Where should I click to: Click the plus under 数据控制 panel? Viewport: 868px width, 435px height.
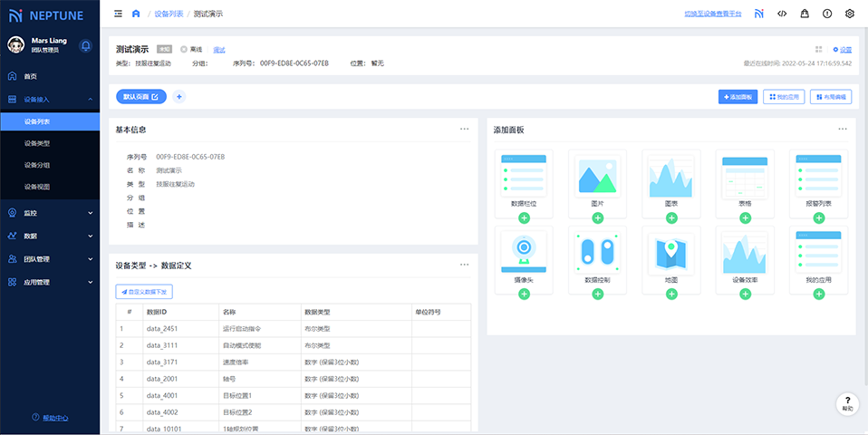click(597, 295)
